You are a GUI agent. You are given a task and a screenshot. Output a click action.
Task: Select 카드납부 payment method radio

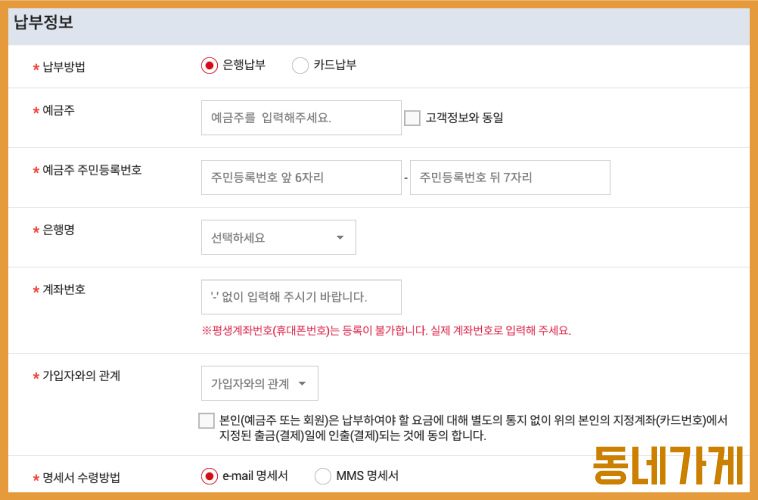click(300, 65)
